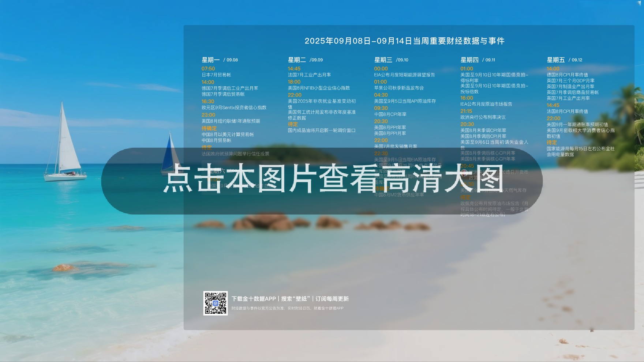Click the '日本7月贸易帐' event entry

pyautogui.click(x=216, y=75)
